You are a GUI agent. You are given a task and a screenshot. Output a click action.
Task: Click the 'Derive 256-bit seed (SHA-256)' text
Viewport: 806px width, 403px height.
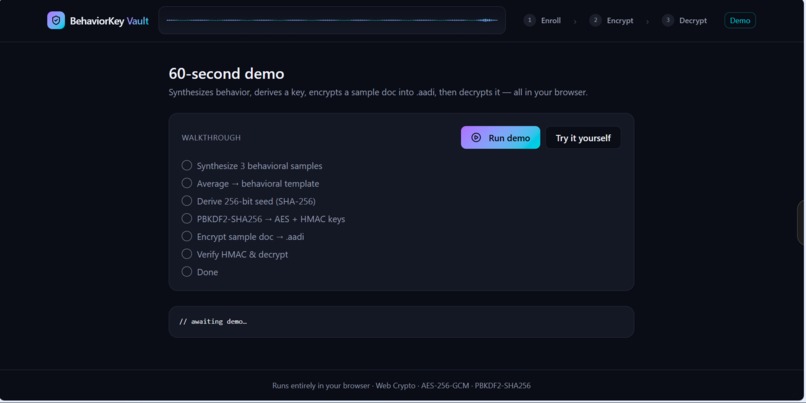point(256,202)
